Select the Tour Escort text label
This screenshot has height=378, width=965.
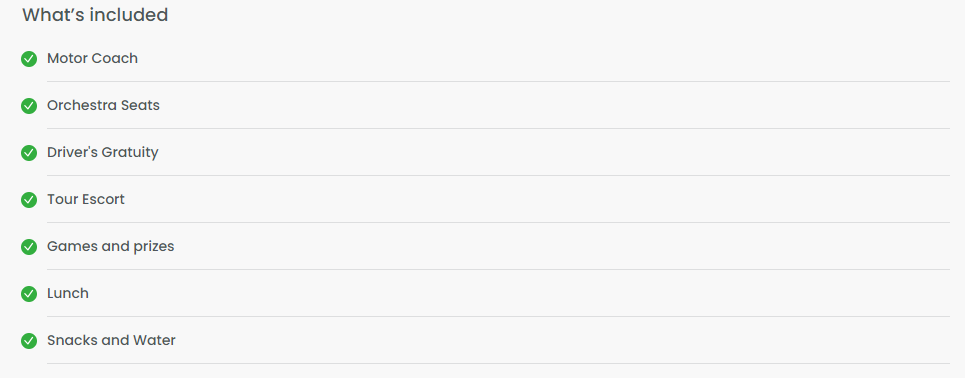point(86,199)
